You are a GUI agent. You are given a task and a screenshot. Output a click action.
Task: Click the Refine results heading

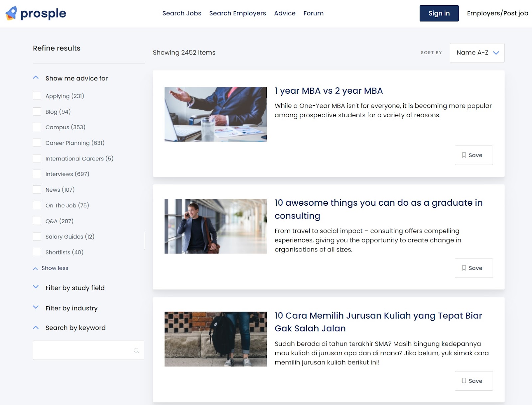57,48
